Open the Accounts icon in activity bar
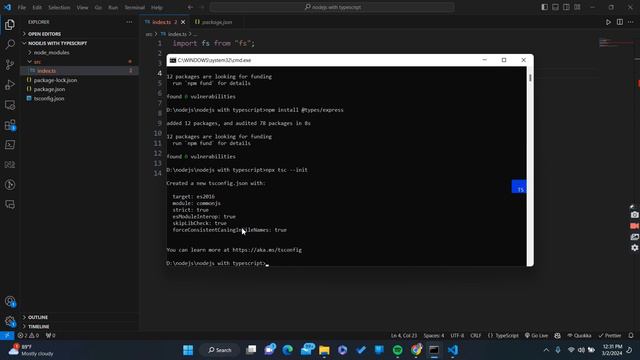640x360 pixels. pyautogui.click(x=10, y=302)
